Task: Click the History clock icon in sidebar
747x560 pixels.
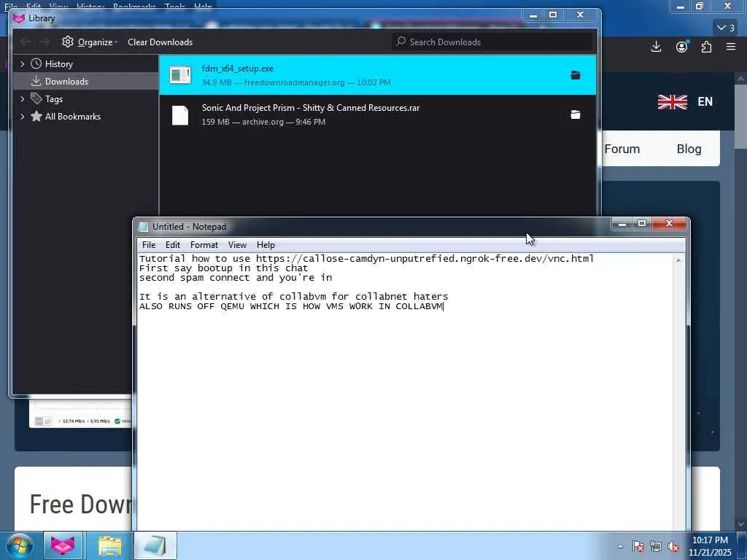Action: [36, 64]
